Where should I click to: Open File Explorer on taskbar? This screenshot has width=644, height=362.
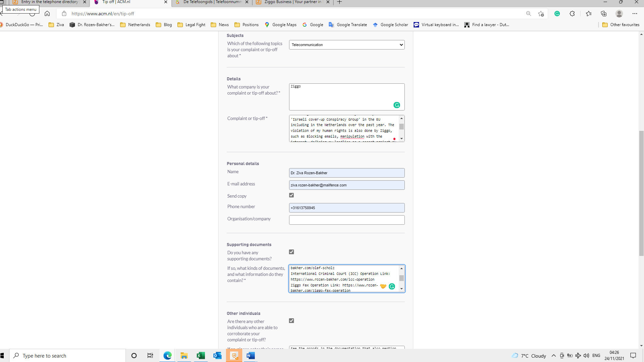[x=184, y=356]
